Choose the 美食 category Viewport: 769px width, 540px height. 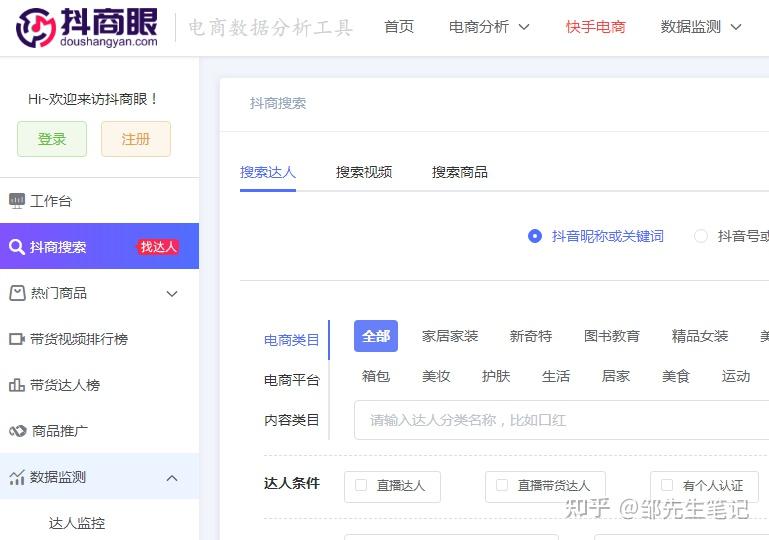[x=676, y=376]
